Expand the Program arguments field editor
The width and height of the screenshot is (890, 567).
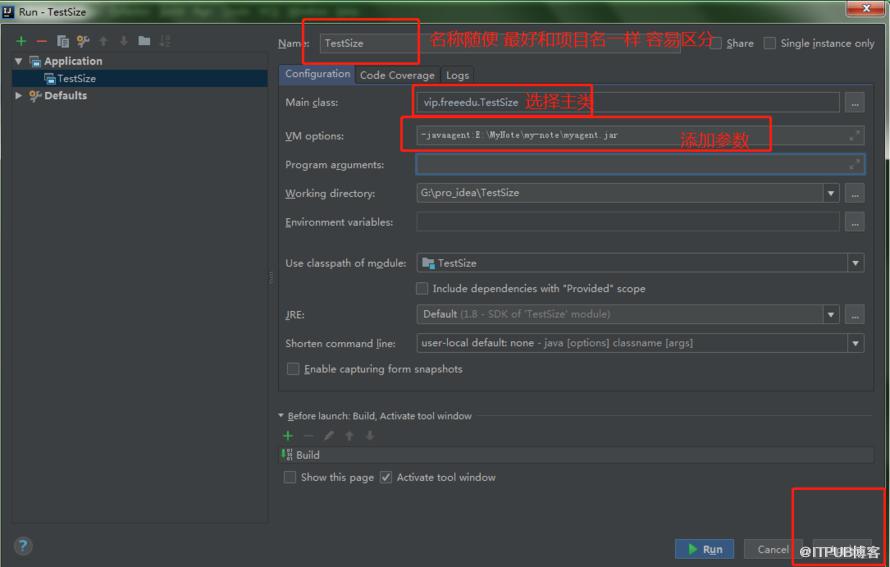tap(854, 165)
